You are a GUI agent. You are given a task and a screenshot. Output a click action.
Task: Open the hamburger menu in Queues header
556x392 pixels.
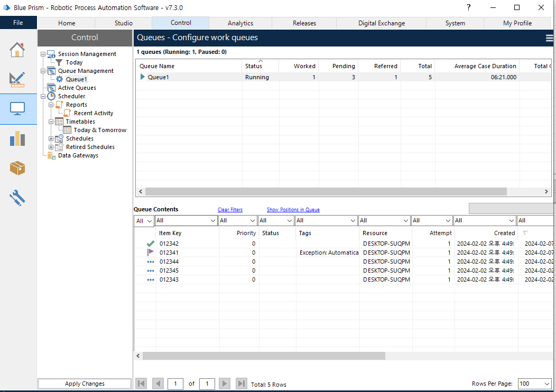point(549,38)
